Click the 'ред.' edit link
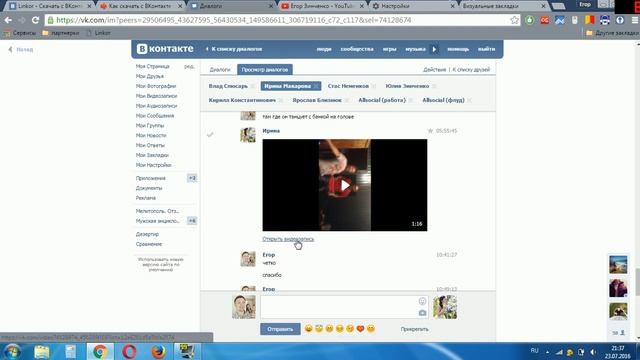This screenshot has width=640, height=360. [189, 66]
